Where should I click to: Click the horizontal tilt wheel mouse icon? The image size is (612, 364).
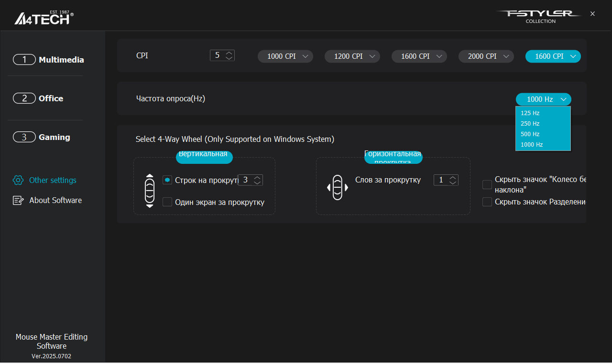point(338,187)
